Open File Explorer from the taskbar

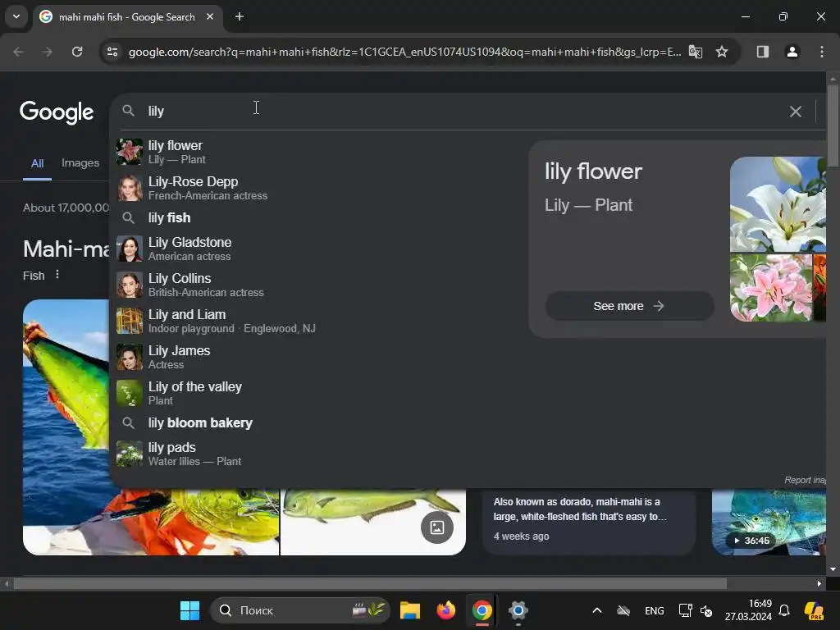coord(410,610)
